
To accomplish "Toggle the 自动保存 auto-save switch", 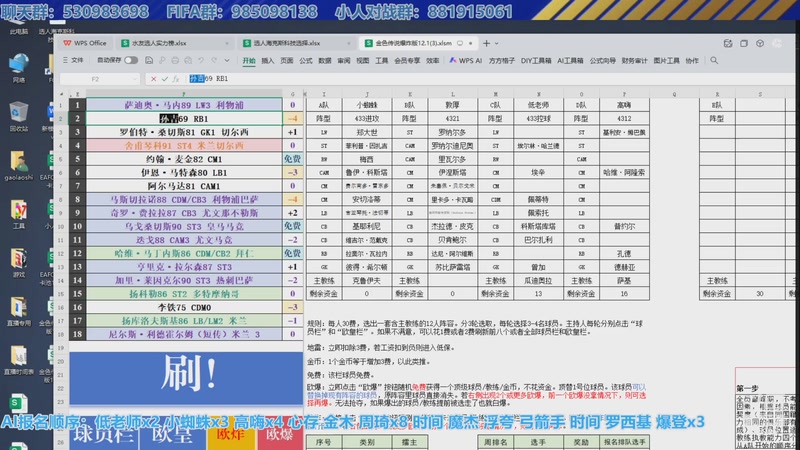I will (131, 60).
